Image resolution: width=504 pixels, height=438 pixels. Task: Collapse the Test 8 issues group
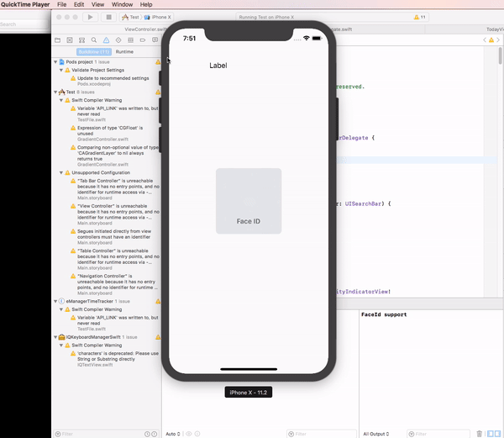(55, 92)
